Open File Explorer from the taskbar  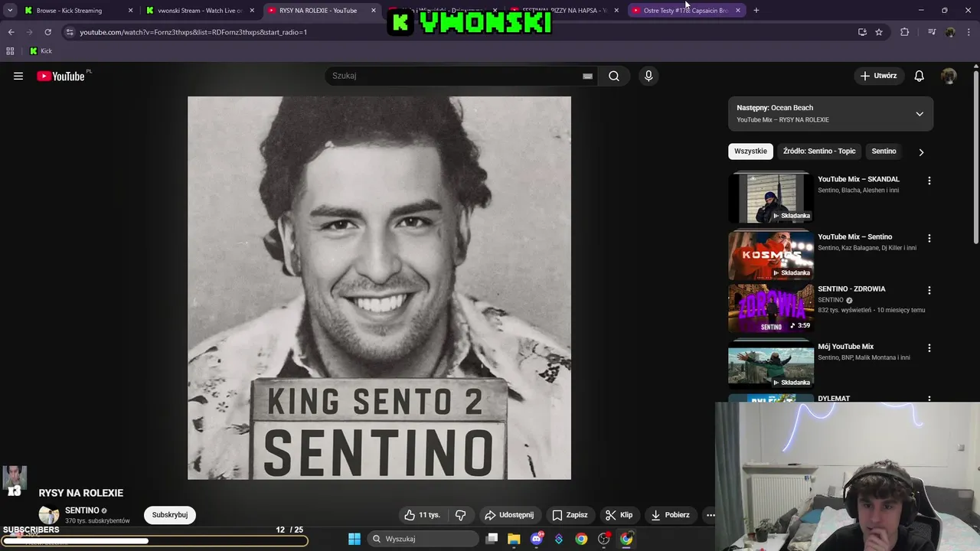(514, 539)
